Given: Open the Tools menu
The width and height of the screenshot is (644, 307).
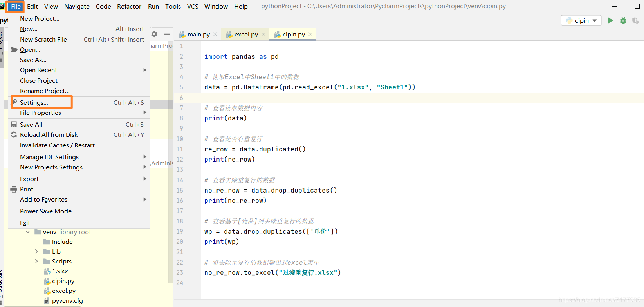Looking at the screenshot, I should (x=173, y=6).
